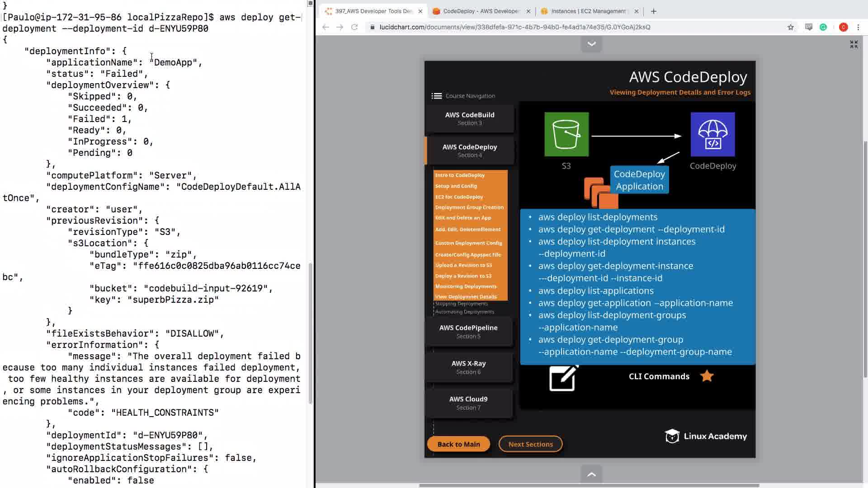
Task: Bookmark page with the star icon
Action: pos(791,27)
